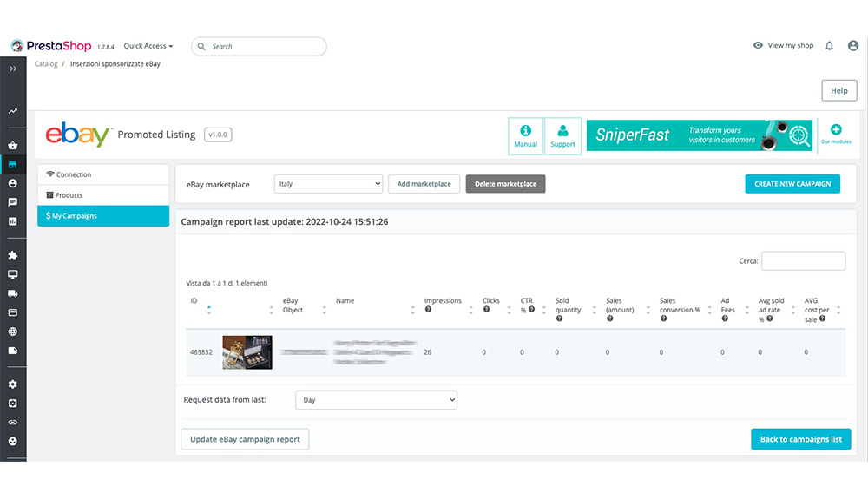
Task: Open the Design monitor sidebar icon
Action: [x=13, y=274]
